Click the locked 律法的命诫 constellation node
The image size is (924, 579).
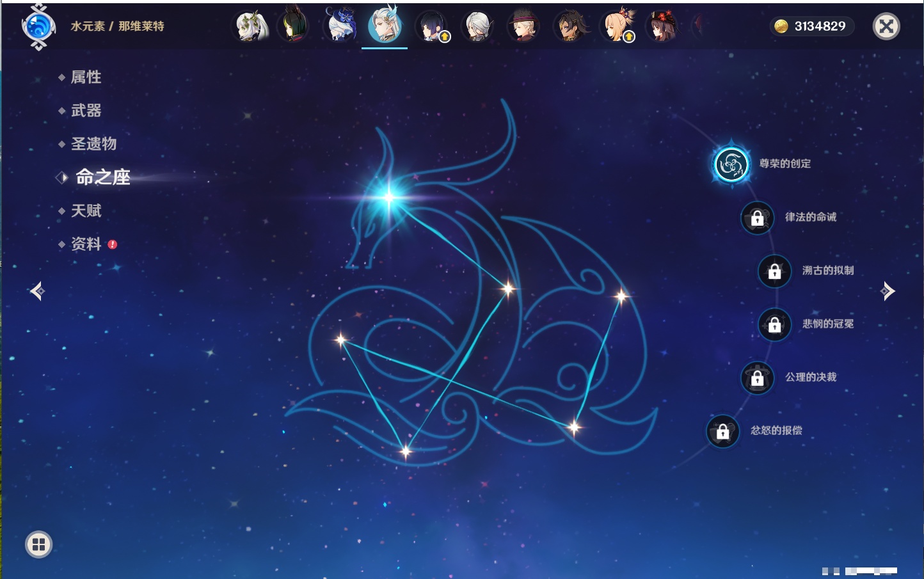(x=757, y=218)
